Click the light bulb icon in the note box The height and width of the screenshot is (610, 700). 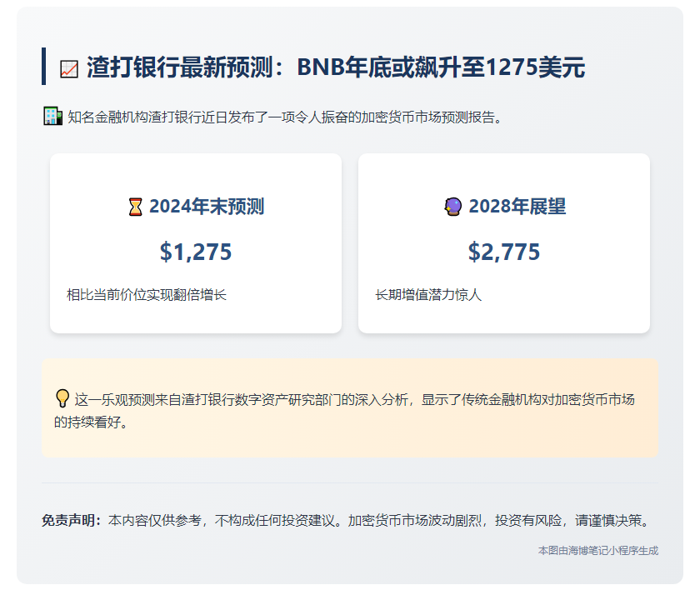[x=62, y=399]
